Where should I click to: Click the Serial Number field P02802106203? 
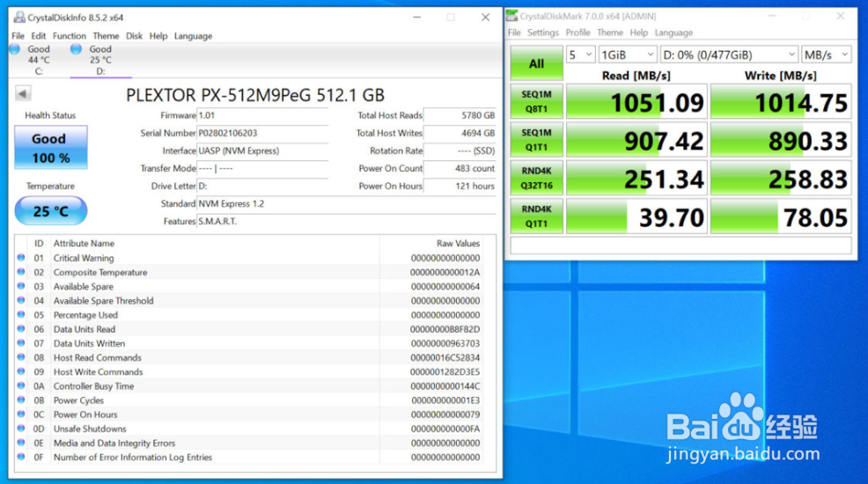(x=262, y=133)
